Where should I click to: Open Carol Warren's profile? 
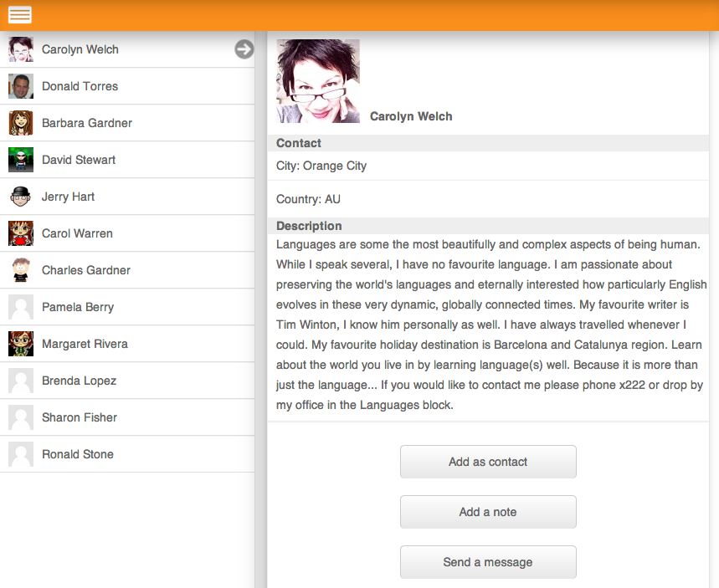click(x=127, y=233)
